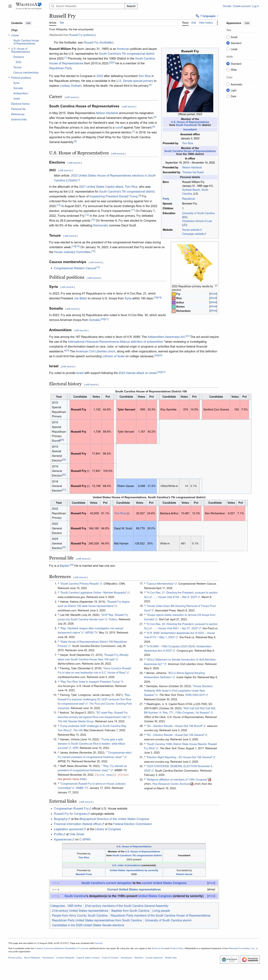Click Create account link
The height and width of the screenshot is (980, 268).
click(x=241, y=6)
